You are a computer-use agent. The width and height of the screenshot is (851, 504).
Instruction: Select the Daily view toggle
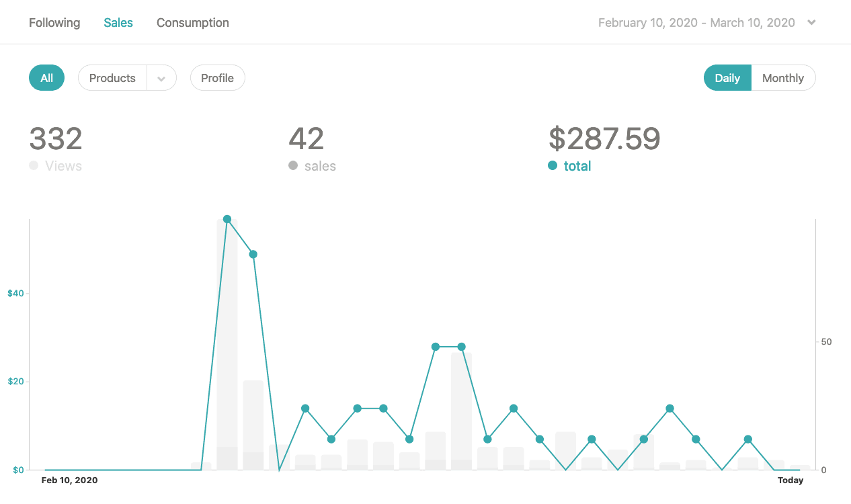click(x=727, y=77)
